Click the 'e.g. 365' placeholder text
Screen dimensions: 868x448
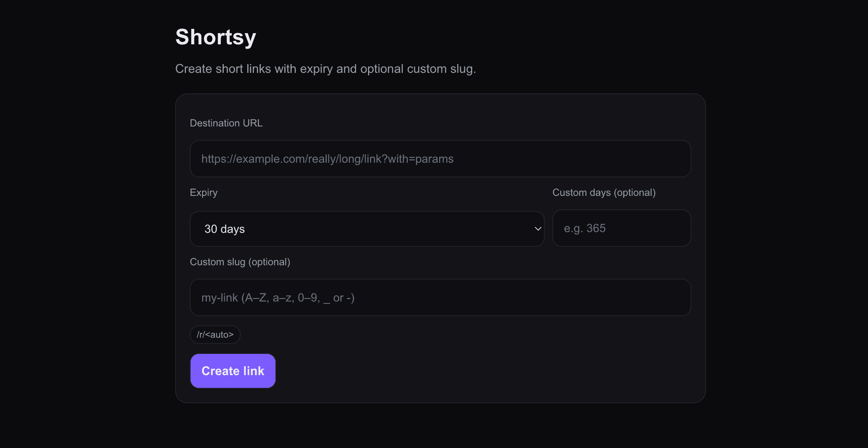coord(584,228)
